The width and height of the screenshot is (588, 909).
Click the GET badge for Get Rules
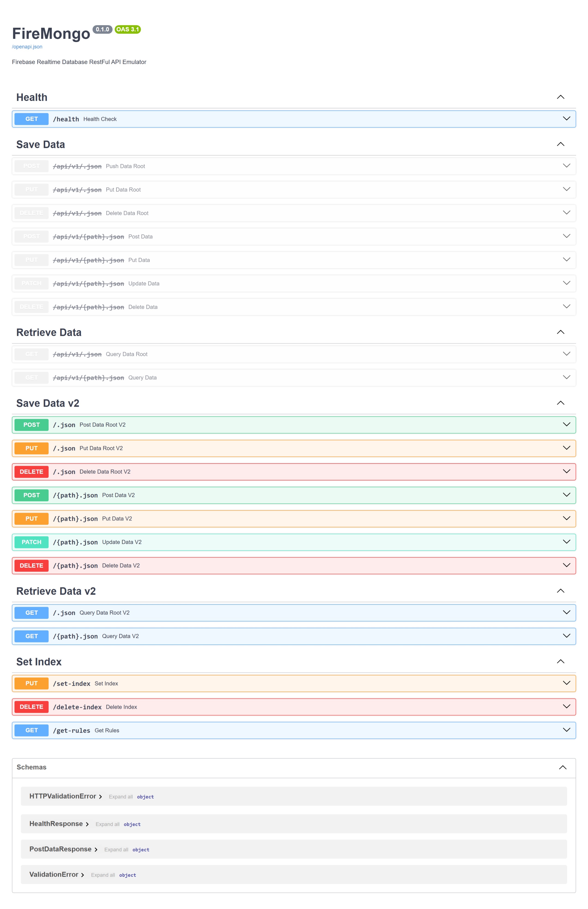click(31, 730)
